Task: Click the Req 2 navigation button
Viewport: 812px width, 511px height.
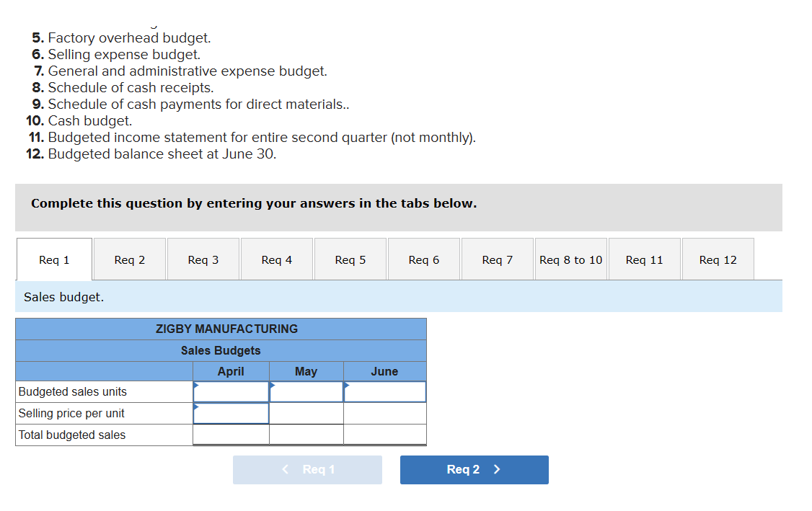Action: (474, 469)
